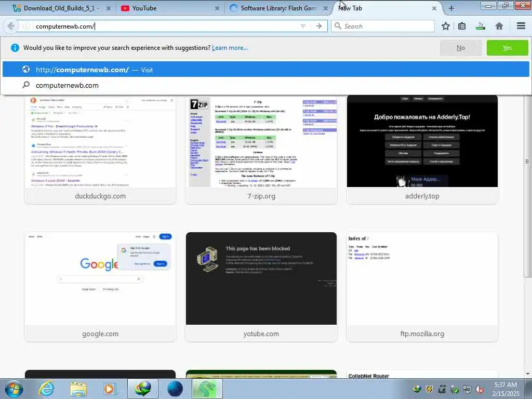Bookmark this page with the star icon
This screenshot has width=532, height=399.
(445, 26)
